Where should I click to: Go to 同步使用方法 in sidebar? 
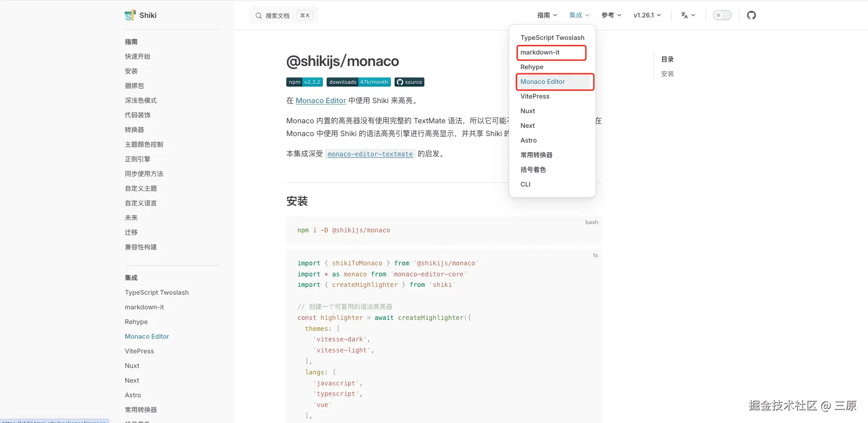point(144,174)
